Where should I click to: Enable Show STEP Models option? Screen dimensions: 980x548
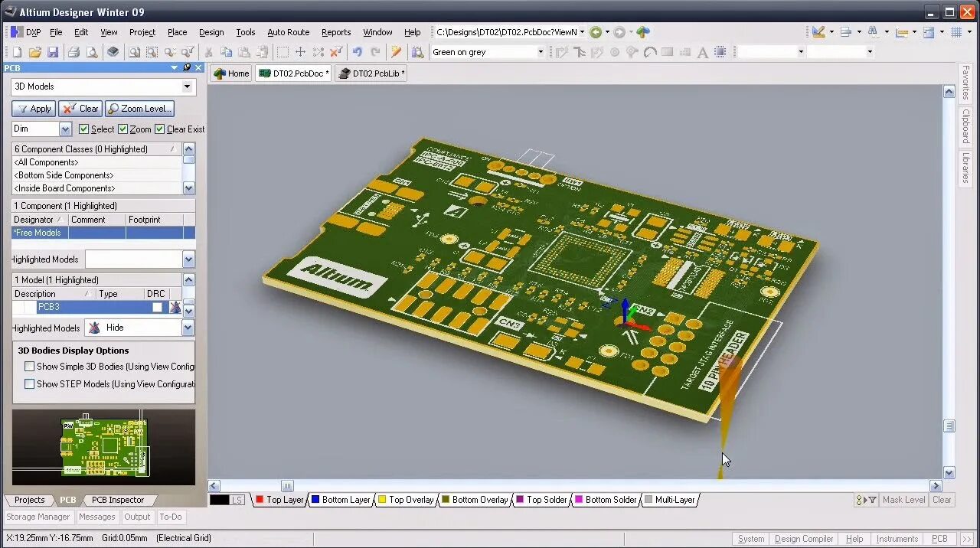coord(30,384)
